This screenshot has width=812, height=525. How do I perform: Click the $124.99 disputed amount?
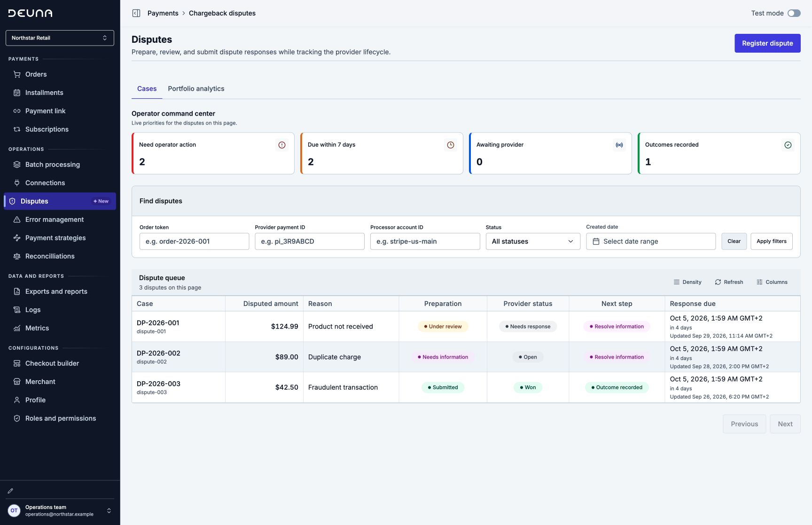[x=284, y=327]
